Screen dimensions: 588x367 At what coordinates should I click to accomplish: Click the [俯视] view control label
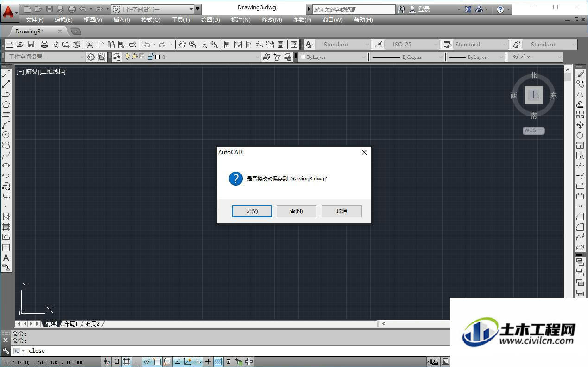[x=32, y=71]
